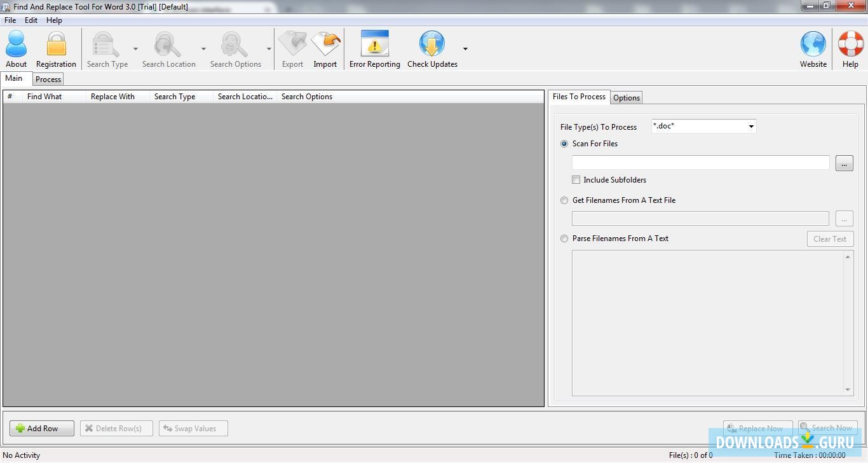Open the Edit menu
Screen dimensions: 868x463
point(31,20)
